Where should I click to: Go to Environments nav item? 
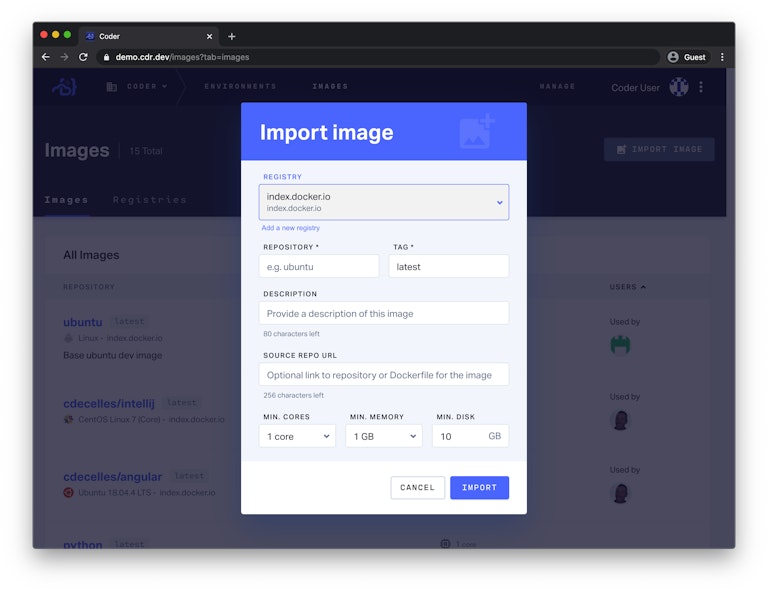[240, 86]
